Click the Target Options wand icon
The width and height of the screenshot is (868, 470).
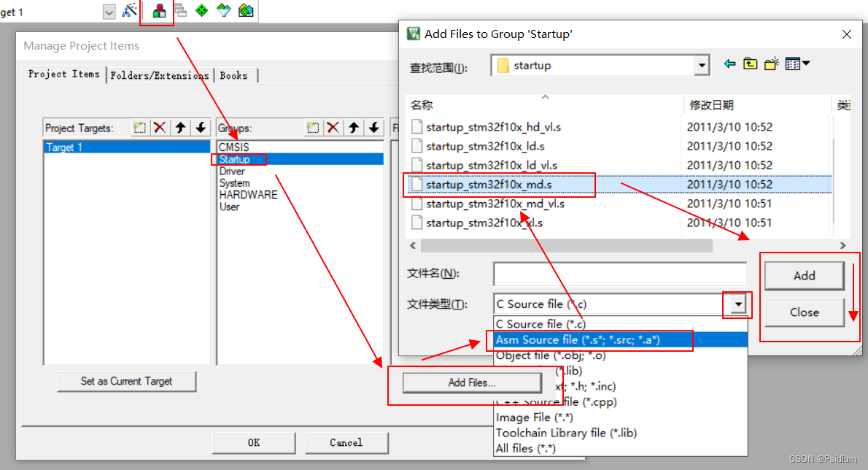pos(130,10)
